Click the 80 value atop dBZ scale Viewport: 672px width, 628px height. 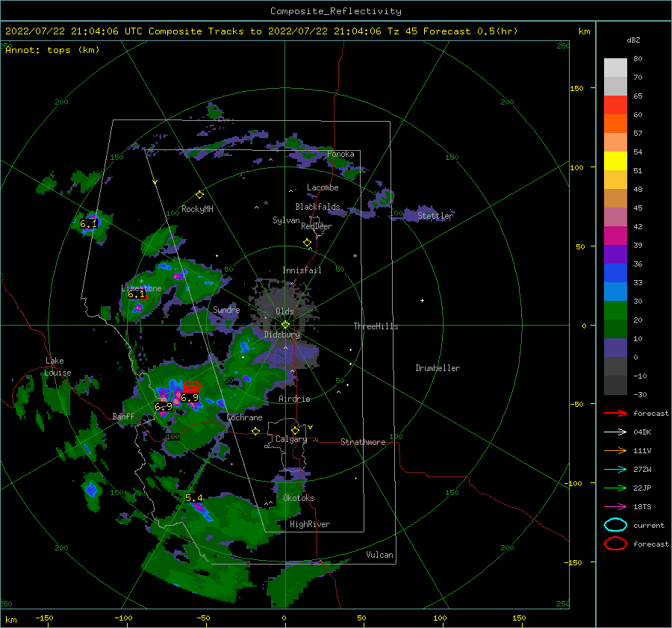(638, 59)
